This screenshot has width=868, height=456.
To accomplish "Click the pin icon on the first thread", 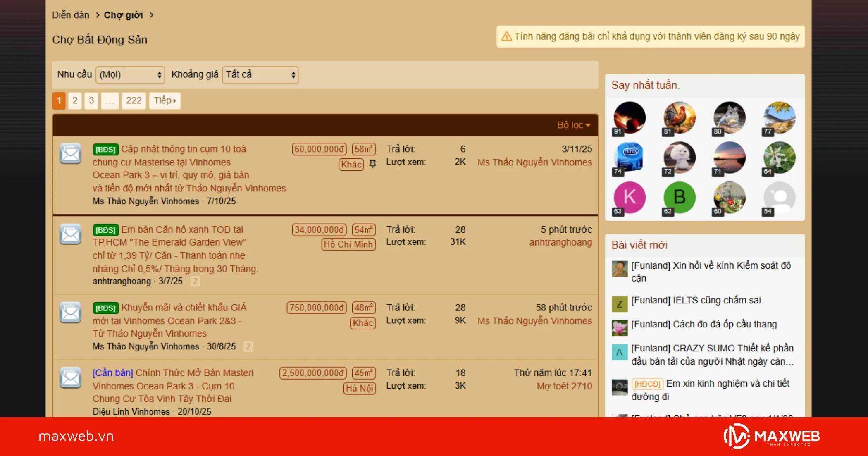I will [x=372, y=164].
